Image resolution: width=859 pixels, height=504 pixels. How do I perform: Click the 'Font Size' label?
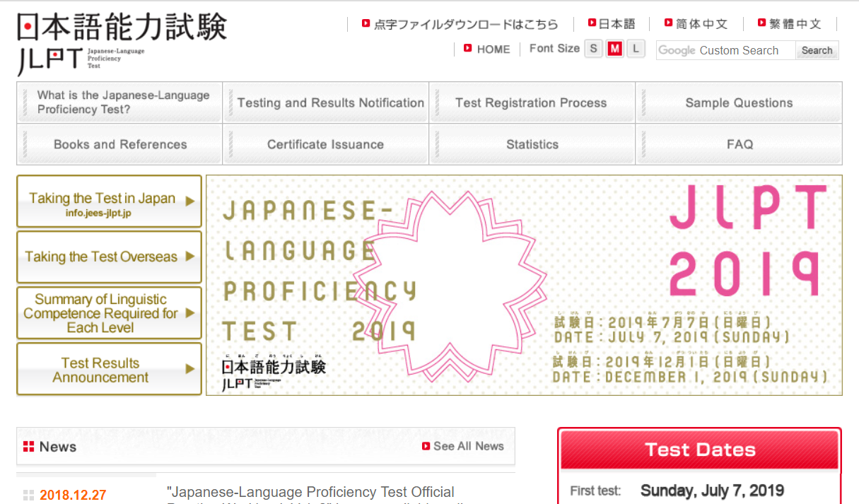[554, 48]
